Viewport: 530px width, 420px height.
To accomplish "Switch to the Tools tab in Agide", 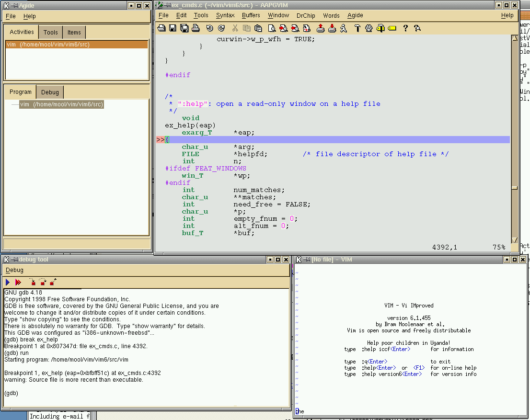I will pos(50,33).
